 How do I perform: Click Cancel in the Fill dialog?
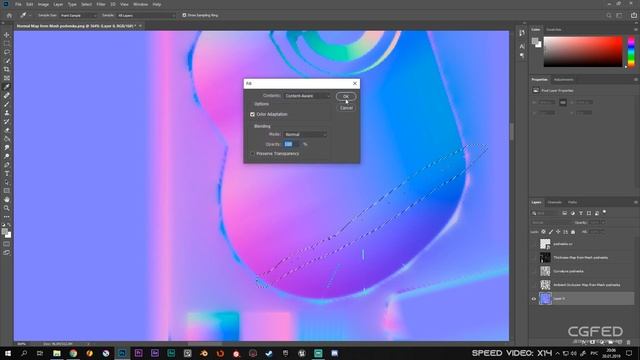pos(346,108)
